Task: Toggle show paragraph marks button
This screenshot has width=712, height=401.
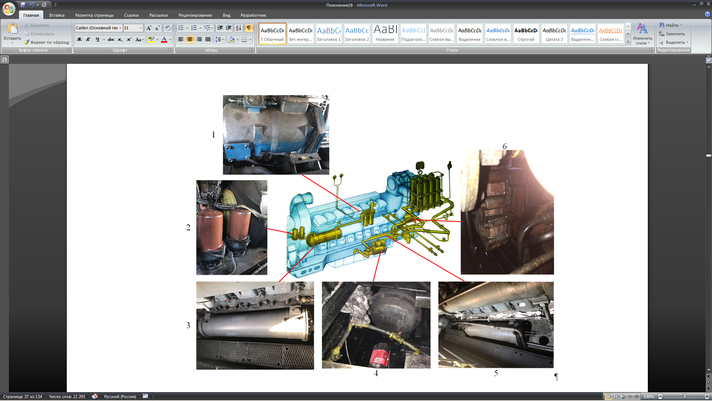Action: (250, 28)
